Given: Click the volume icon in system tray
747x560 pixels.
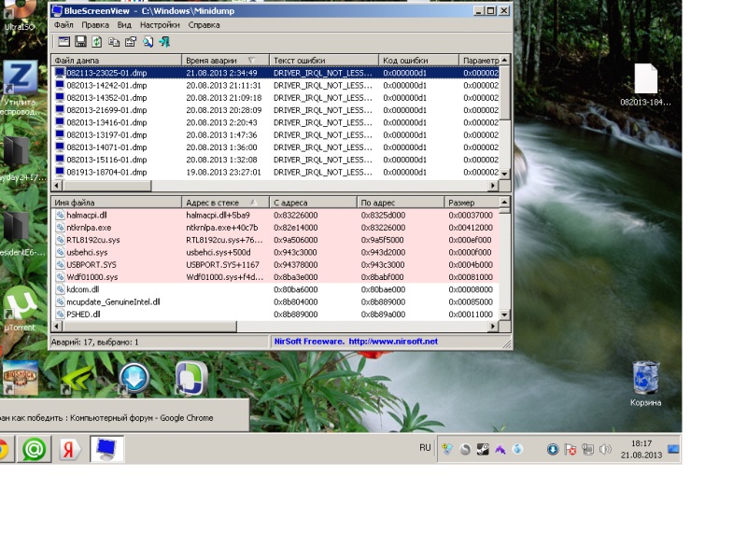Looking at the screenshot, I should [605, 449].
